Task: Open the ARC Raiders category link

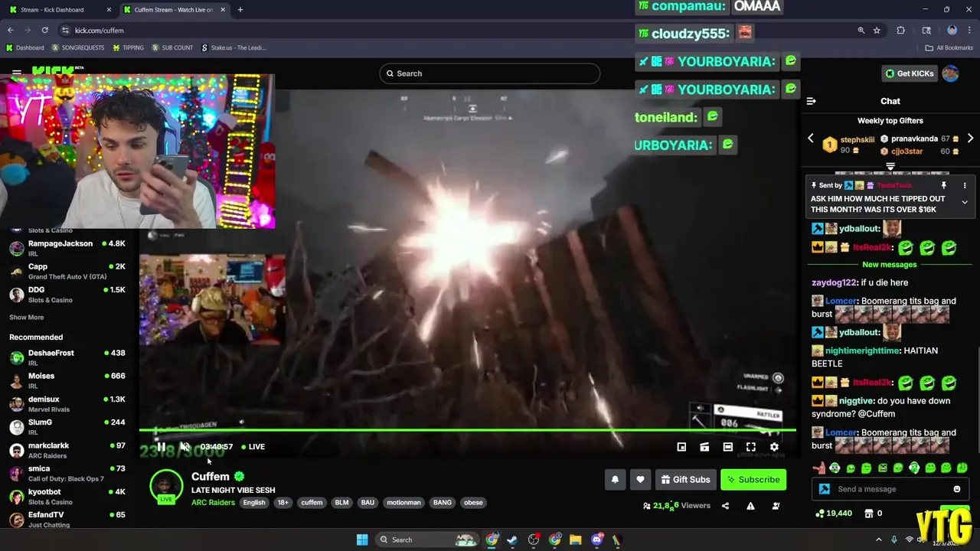Action: tap(213, 503)
